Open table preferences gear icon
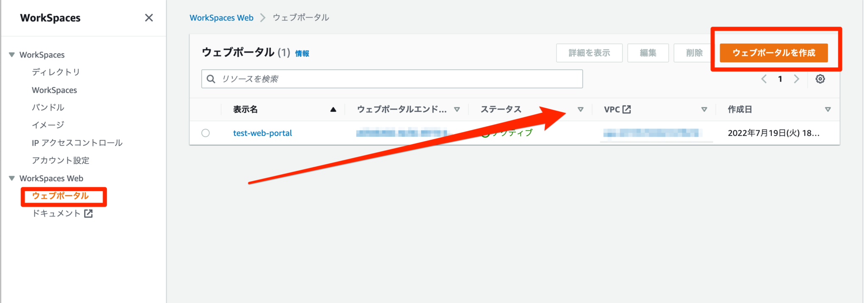This screenshot has width=868, height=303. 820,79
